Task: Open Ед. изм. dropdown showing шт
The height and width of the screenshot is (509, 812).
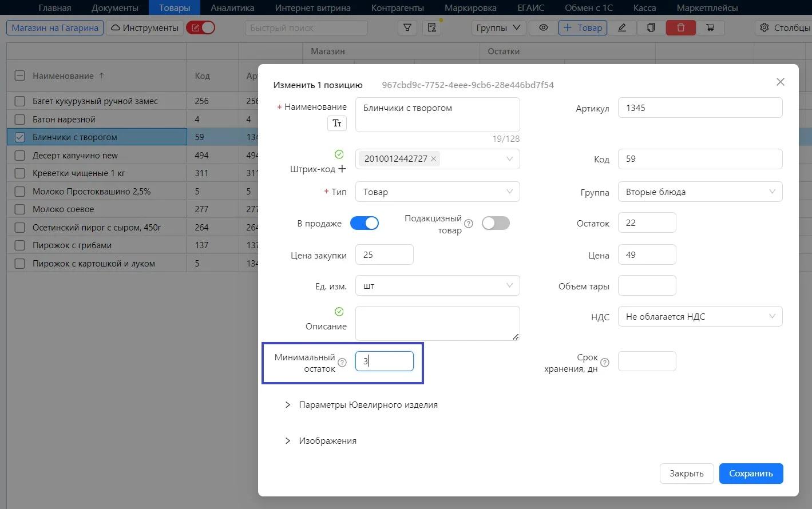Action: coord(438,285)
